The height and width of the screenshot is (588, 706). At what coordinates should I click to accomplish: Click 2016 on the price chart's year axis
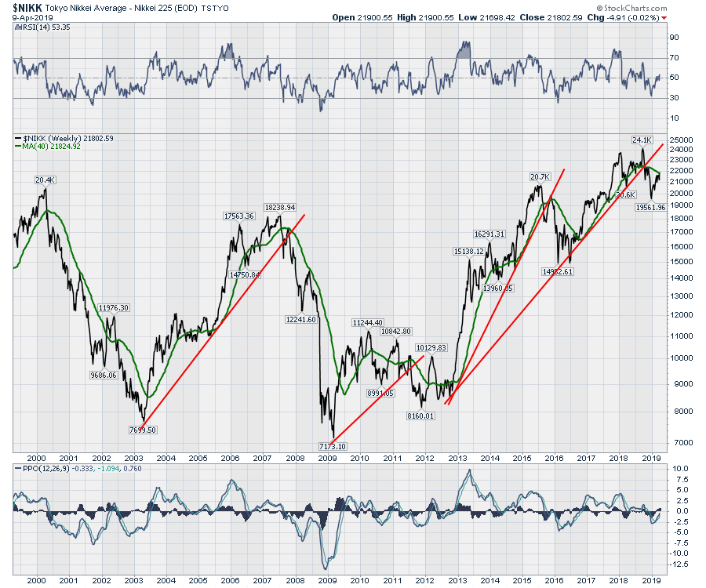(x=555, y=459)
